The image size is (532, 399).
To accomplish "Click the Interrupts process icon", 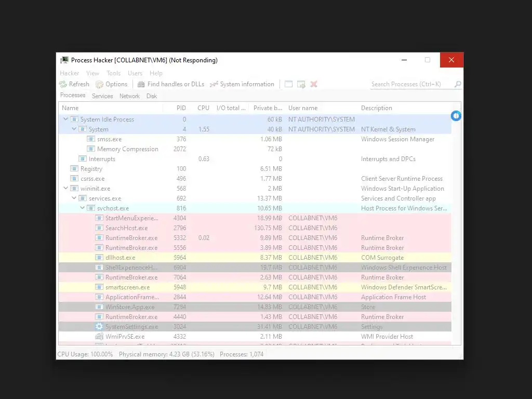I will pyautogui.click(x=83, y=158).
